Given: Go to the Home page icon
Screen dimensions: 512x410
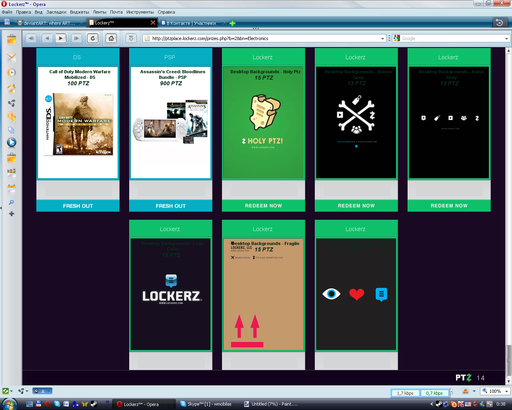Looking at the screenshot, I should 111,38.
